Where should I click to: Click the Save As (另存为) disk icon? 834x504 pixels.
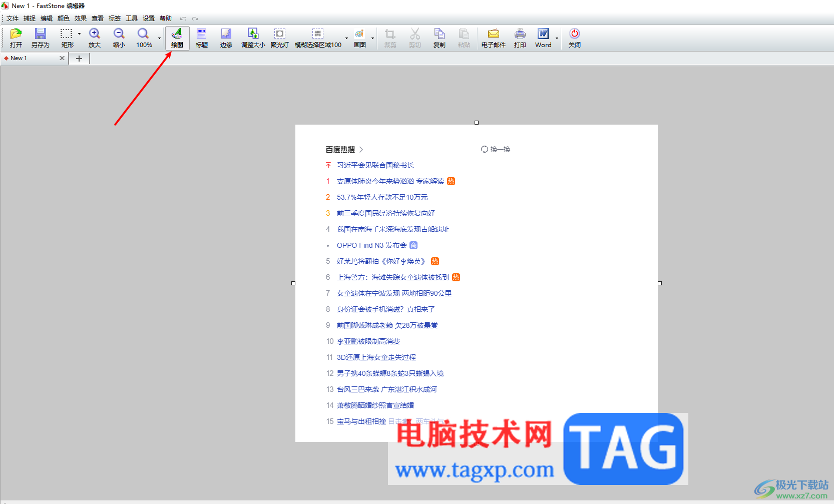(x=40, y=34)
